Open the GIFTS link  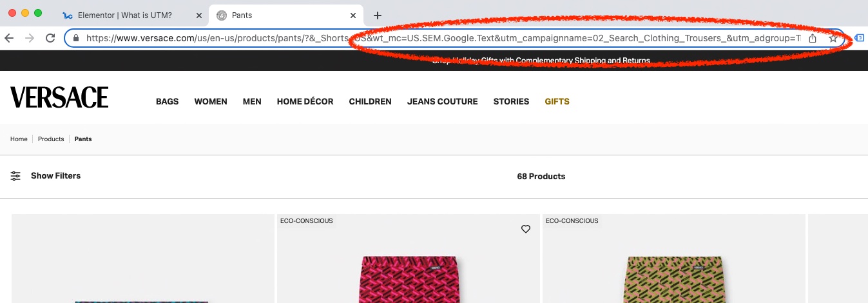[557, 101]
